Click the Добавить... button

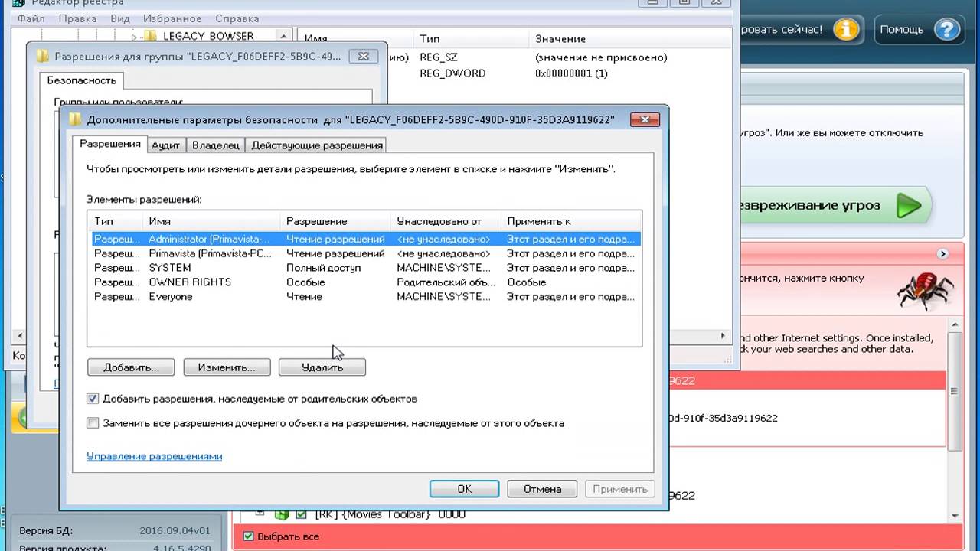click(131, 367)
